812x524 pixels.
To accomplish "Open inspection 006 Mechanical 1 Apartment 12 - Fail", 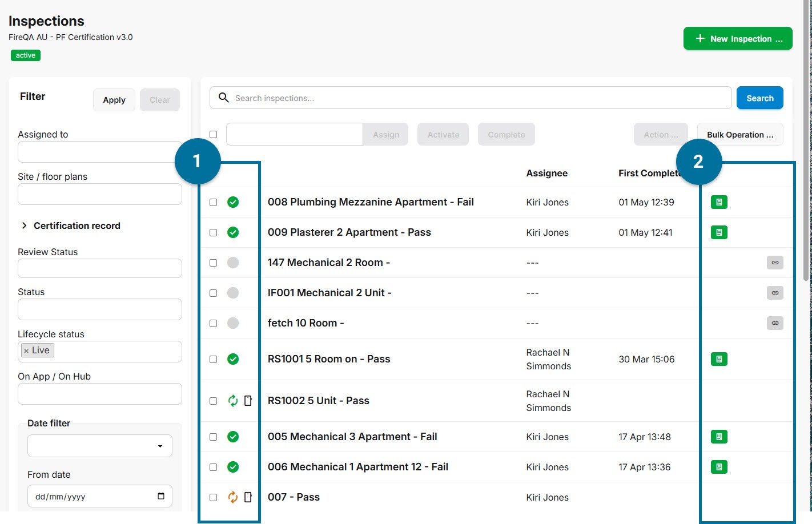I will point(358,467).
